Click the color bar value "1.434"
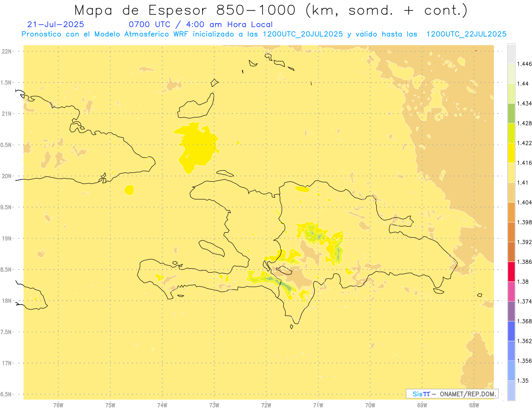Screen dimensions: 532x411 click(x=524, y=103)
